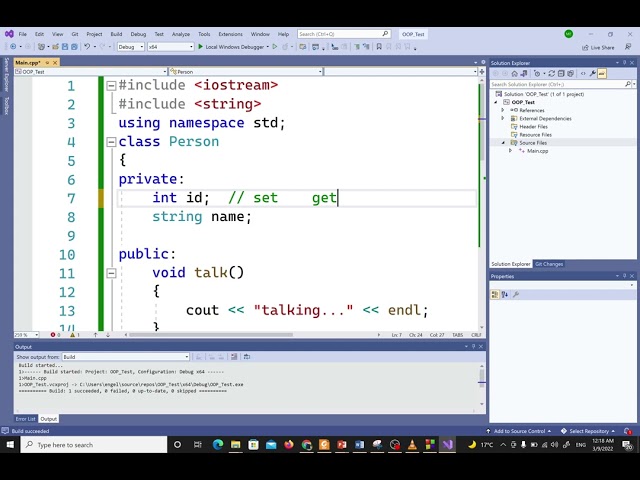
Task: Toggle word wrap icon in Output toolbar
Action: point(247,357)
